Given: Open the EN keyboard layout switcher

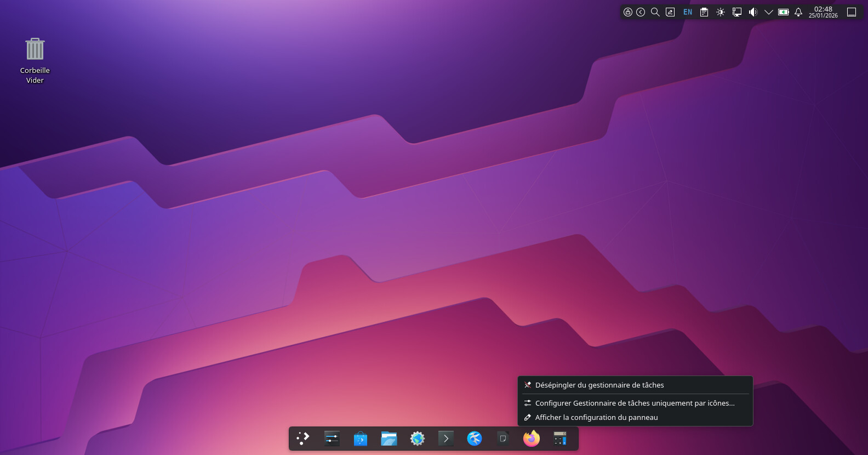Looking at the screenshot, I should tap(688, 12).
